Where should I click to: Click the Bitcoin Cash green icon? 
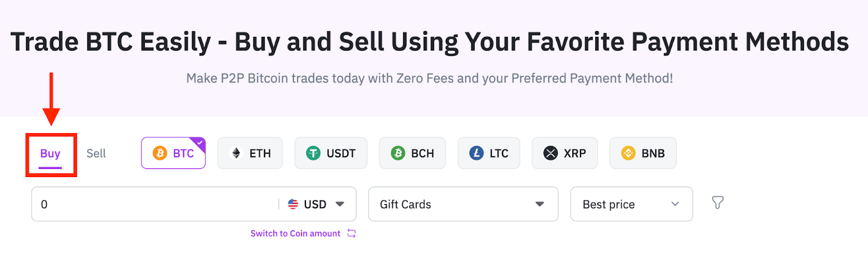(398, 153)
